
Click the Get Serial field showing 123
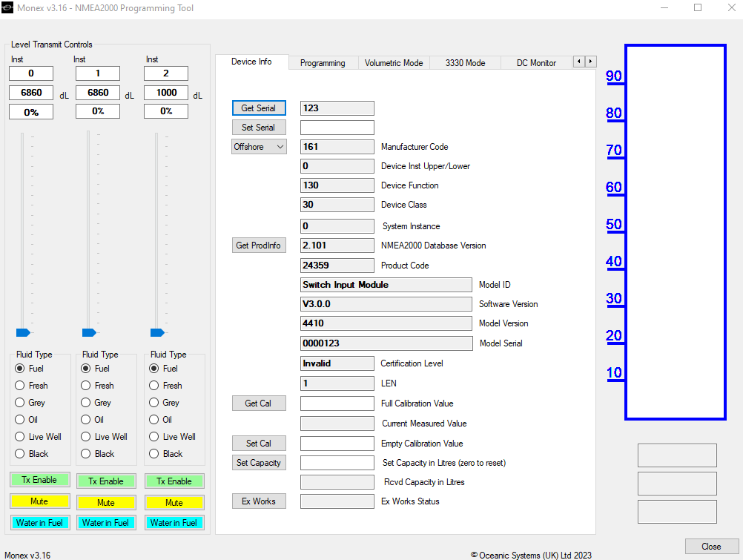(337, 108)
